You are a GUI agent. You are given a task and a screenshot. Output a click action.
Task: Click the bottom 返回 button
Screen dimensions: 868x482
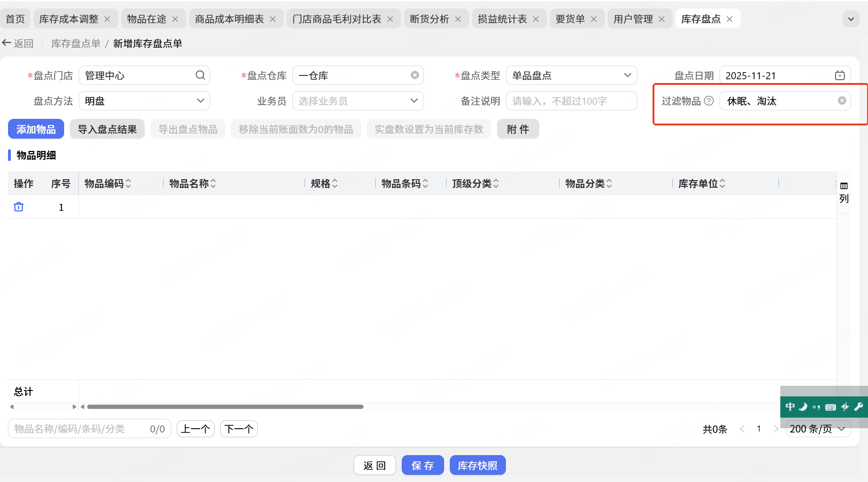pos(375,465)
